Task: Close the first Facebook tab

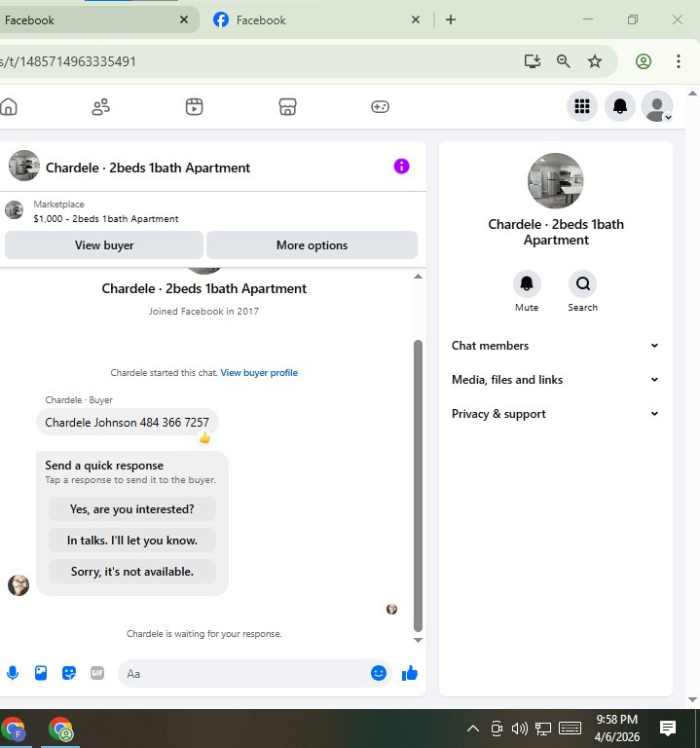Action: [x=184, y=19]
